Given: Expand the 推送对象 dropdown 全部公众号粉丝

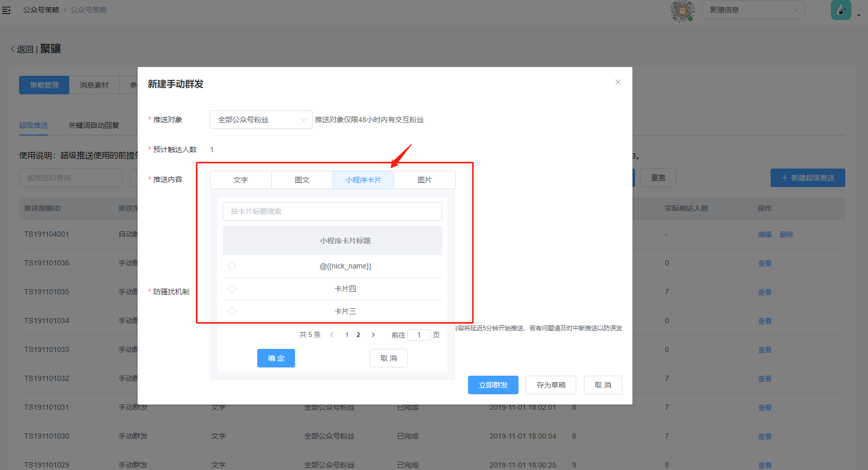Looking at the screenshot, I should tap(261, 120).
